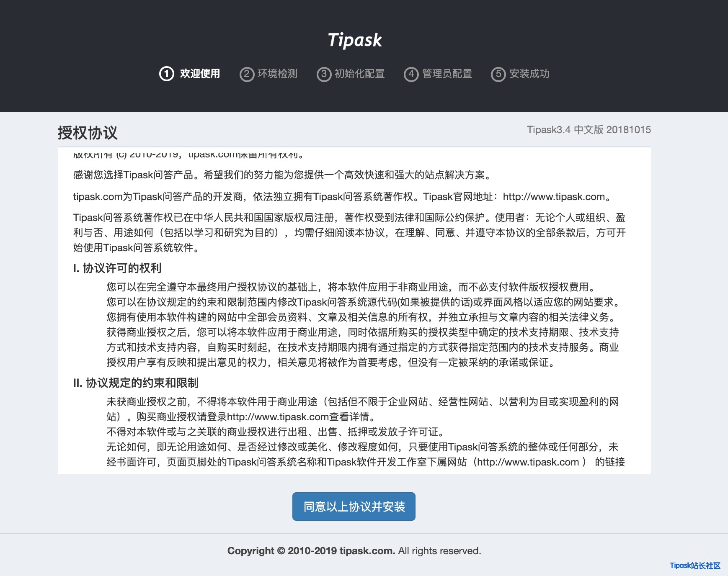
Task: Click the circled 4 step icon
Action: point(411,74)
